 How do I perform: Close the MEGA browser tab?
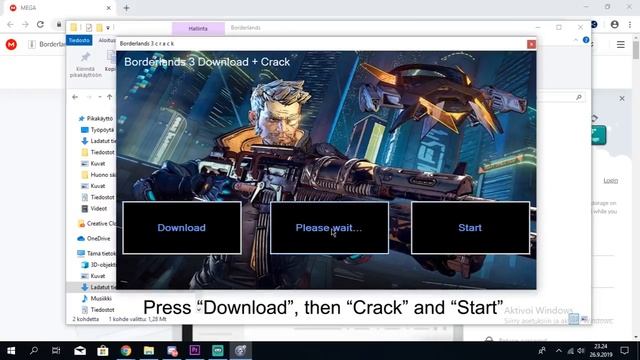tap(109, 8)
